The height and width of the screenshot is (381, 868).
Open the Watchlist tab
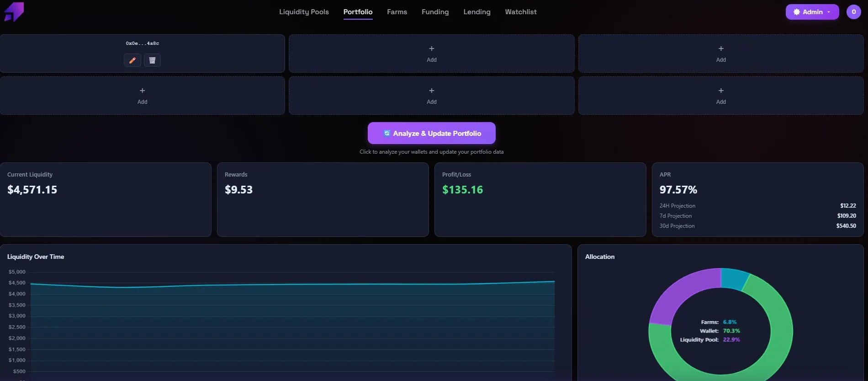521,12
